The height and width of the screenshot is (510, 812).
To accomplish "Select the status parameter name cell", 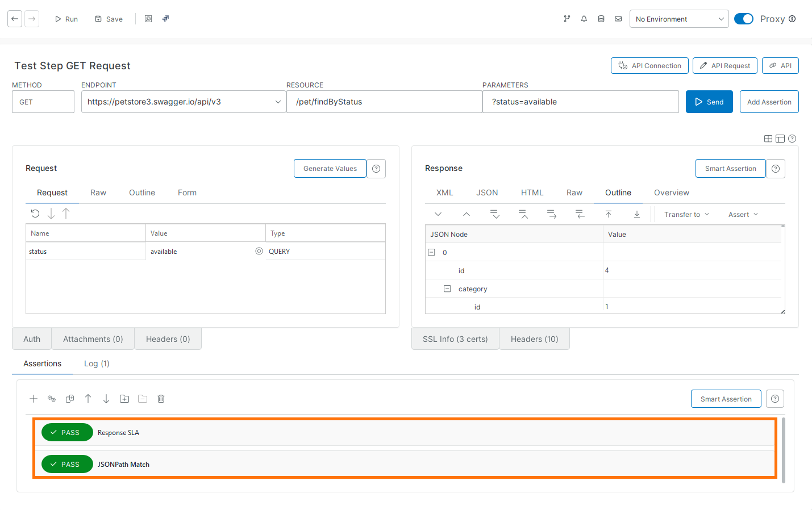I will 86,251.
